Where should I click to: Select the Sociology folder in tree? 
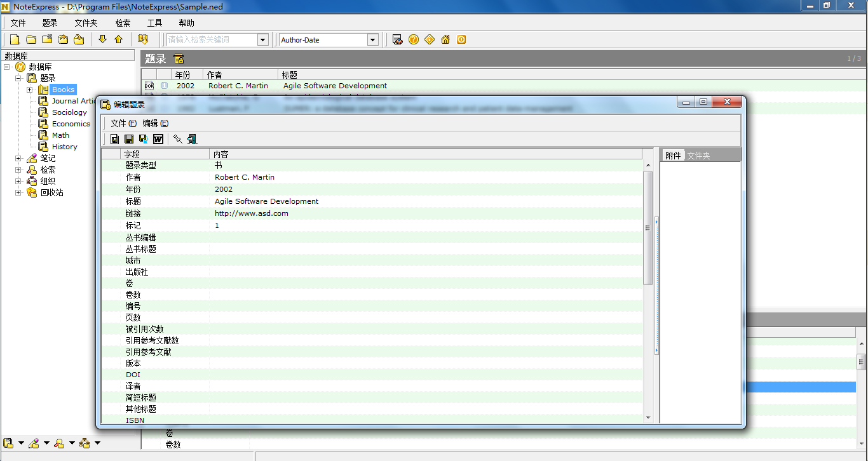pos(69,112)
